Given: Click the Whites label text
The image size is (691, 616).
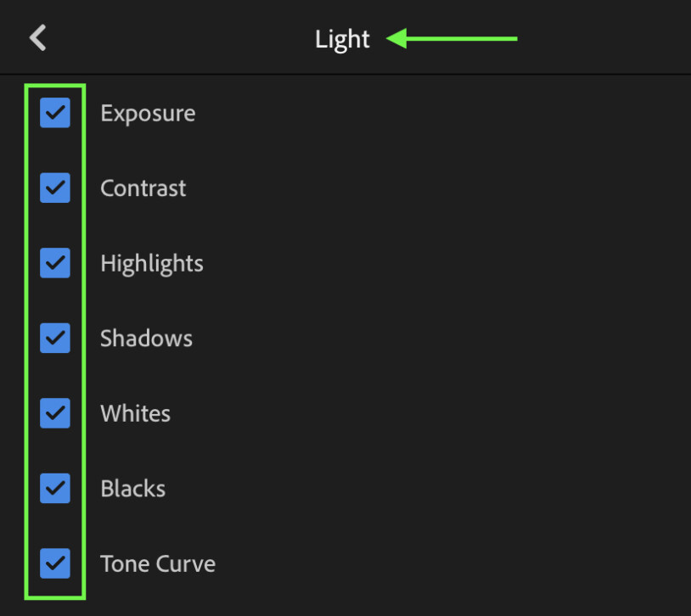Looking at the screenshot, I should [135, 414].
